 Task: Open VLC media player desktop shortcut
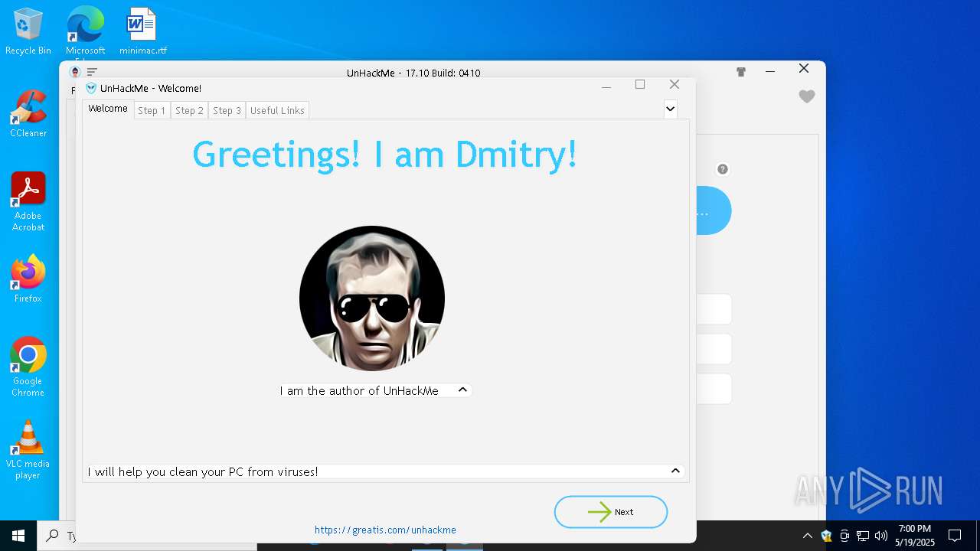click(28, 450)
